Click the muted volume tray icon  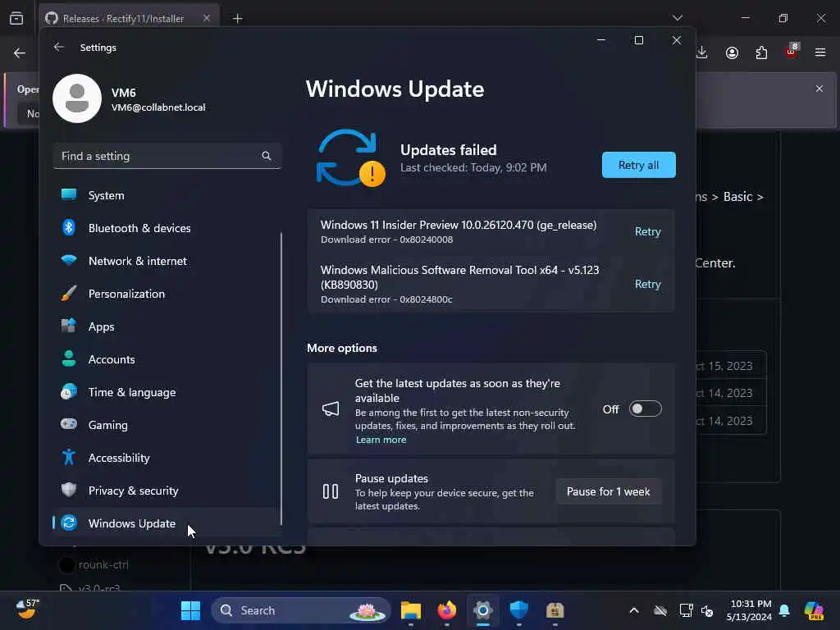point(707,610)
